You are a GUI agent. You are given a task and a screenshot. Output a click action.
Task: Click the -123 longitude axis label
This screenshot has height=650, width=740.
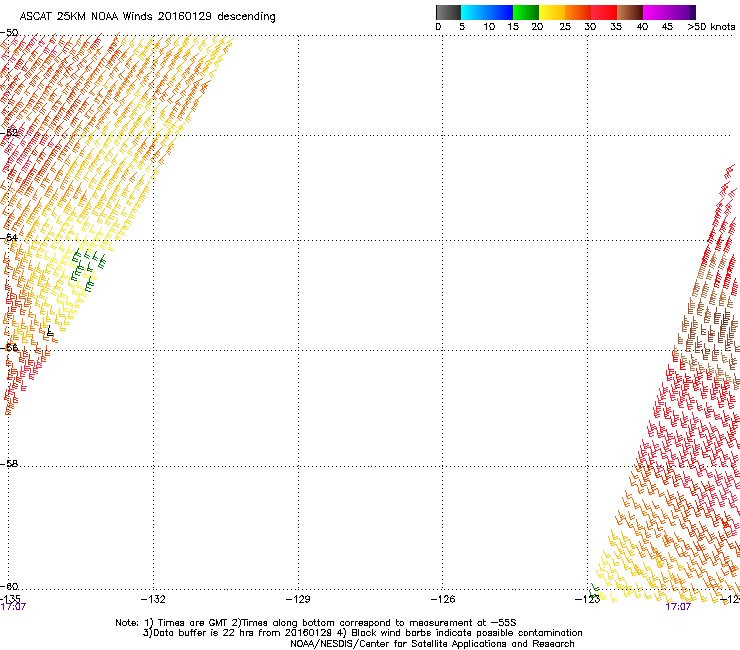point(588,599)
